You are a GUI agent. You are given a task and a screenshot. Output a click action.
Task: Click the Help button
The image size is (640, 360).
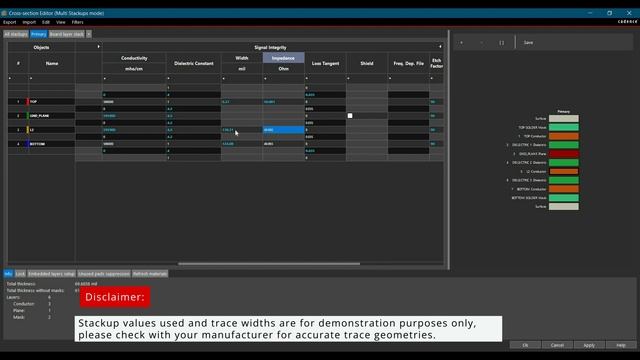(621, 345)
